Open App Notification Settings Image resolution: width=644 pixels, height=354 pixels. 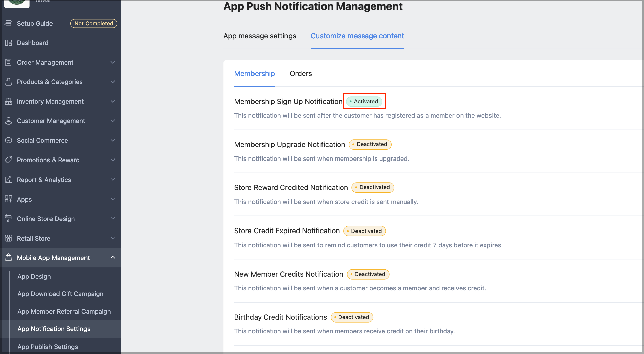pyautogui.click(x=54, y=329)
